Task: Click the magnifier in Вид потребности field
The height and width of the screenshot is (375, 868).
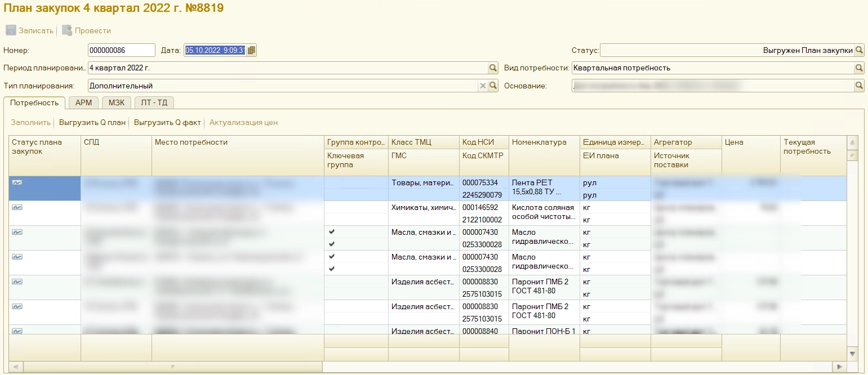Action: [859, 68]
